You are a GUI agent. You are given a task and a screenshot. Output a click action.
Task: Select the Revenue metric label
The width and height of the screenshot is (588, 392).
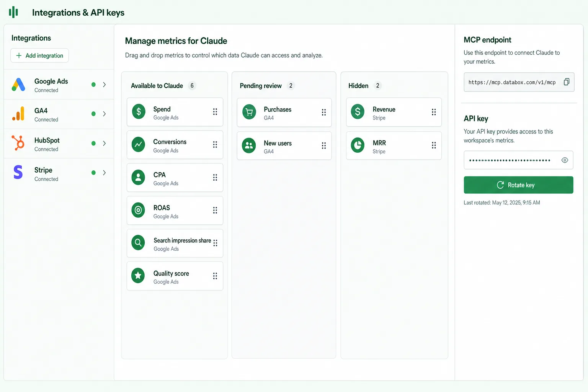384,109
